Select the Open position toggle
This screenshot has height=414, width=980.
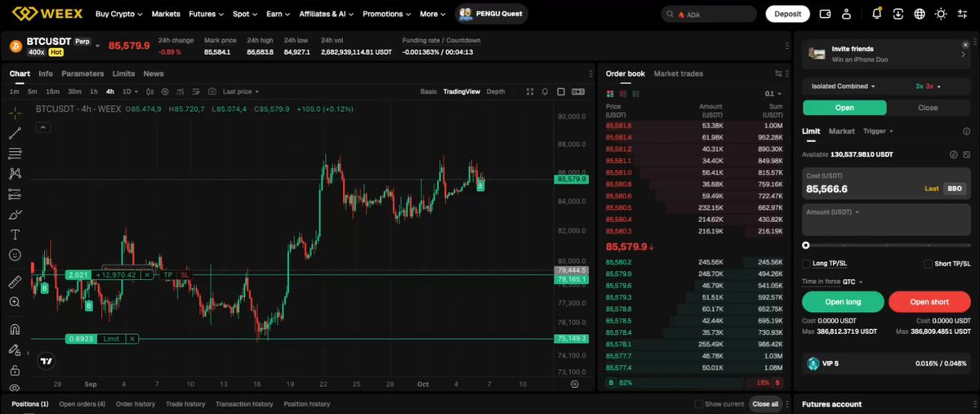tap(844, 108)
